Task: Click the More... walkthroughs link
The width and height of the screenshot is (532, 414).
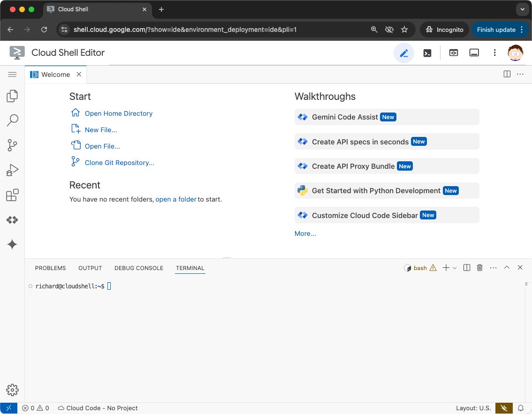Action: pyautogui.click(x=305, y=233)
